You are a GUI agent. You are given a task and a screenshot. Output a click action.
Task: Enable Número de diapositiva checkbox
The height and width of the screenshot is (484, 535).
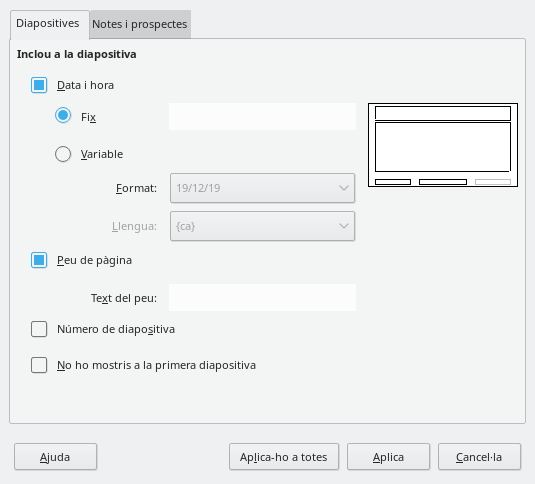pyautogui.click(x=39, y=329)
